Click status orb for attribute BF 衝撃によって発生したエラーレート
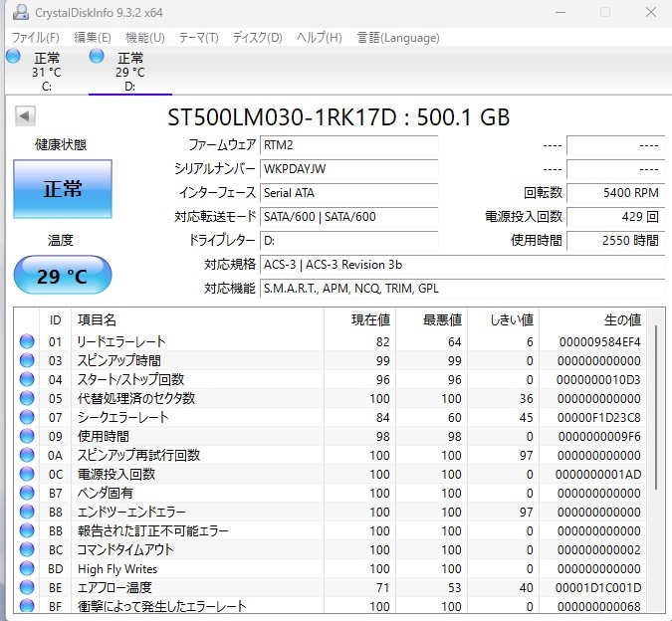The height and width of the screenshot is (621, 672). [27, 606]
